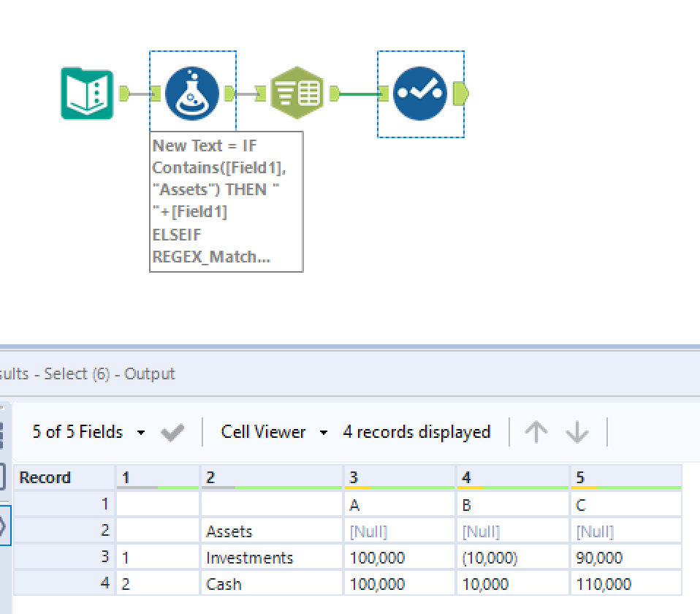
Task: Select the green Input Data book tool
Action: point(87,94)
